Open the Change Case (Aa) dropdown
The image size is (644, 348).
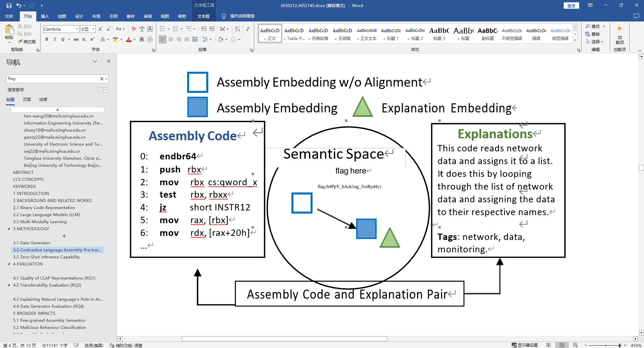click(120, 29)
